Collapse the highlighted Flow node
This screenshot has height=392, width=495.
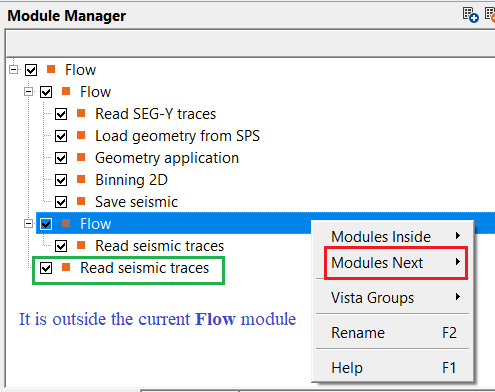[29, 224]
